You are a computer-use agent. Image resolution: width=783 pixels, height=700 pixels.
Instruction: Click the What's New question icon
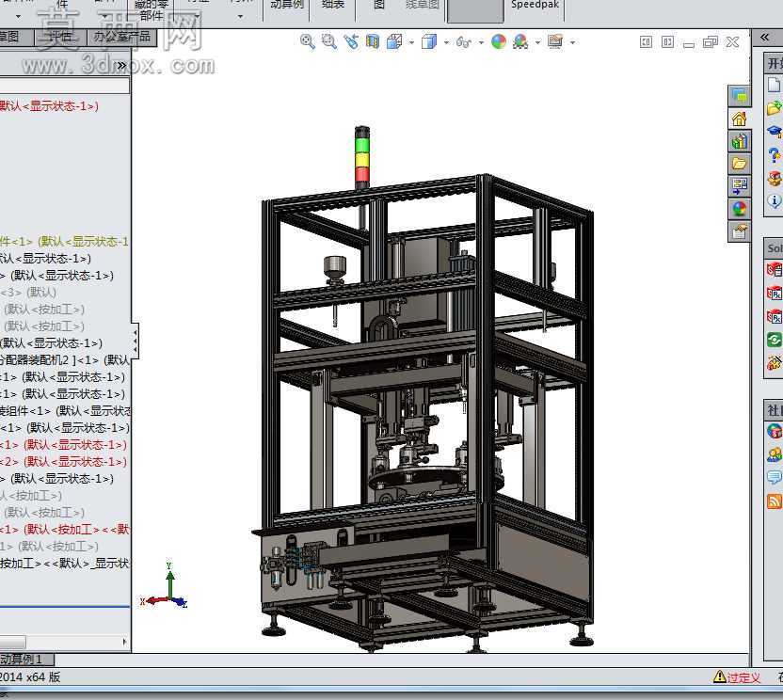775,155
